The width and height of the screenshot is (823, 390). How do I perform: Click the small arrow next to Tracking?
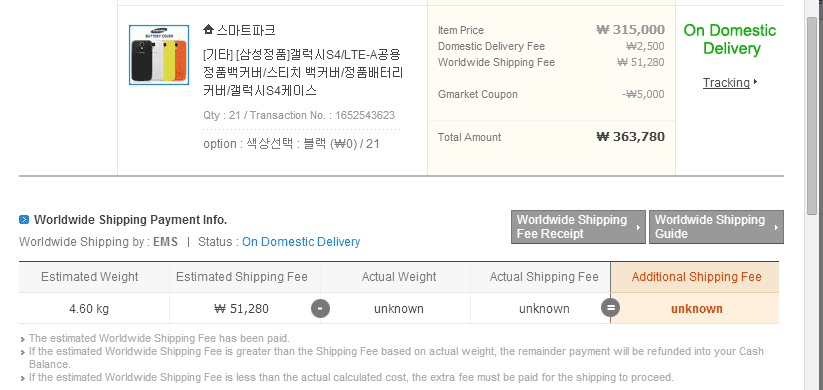click(x=755, y=82)
